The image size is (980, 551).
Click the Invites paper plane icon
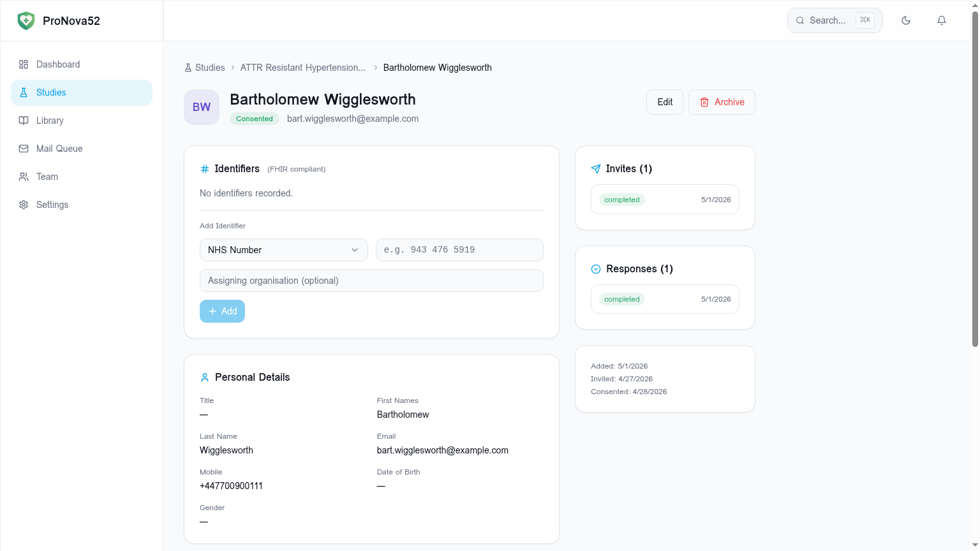tap(596, 169)
